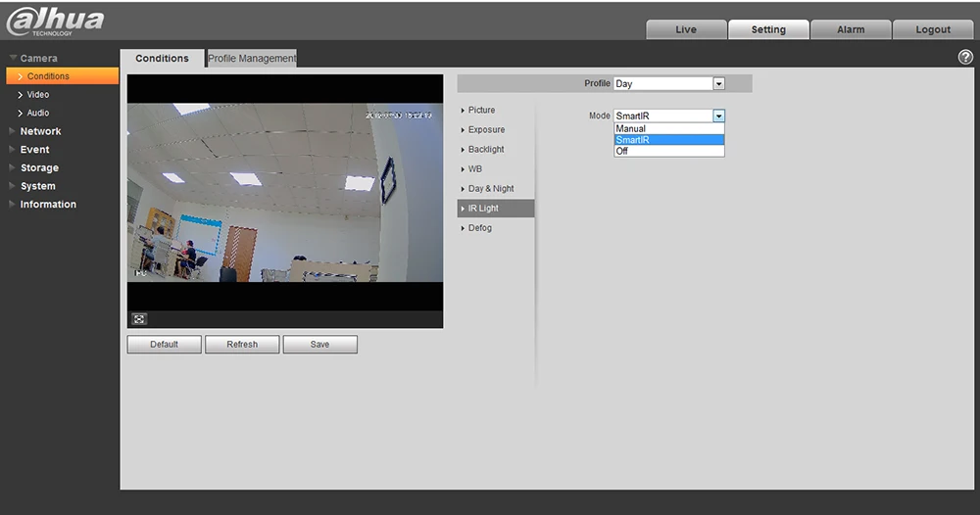980x515 pixels.
Task: Expand the Network section
Action: coord(40,131)
